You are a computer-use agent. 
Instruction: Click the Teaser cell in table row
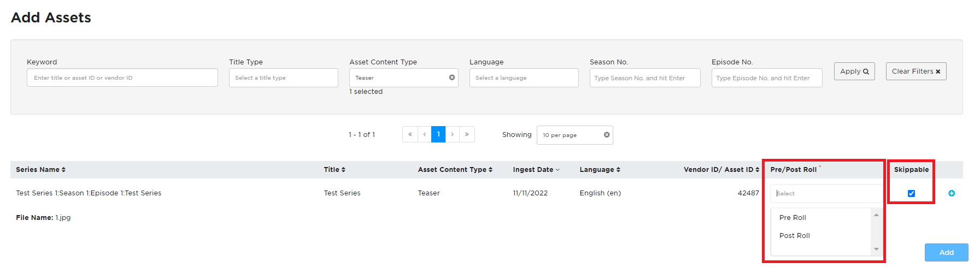[x=429, y=193]
